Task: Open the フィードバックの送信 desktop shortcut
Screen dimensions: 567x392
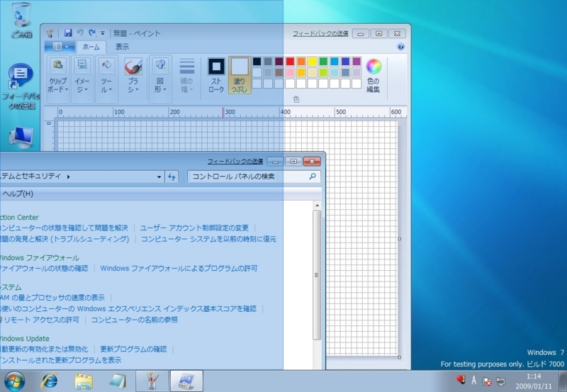Action: click(x=21, y=86)
